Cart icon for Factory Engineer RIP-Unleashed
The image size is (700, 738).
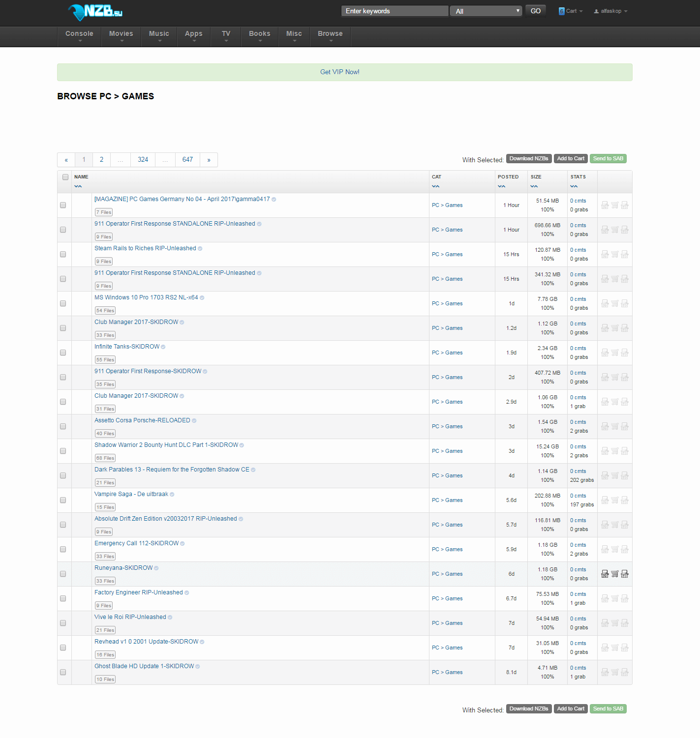tap(615, 598)
